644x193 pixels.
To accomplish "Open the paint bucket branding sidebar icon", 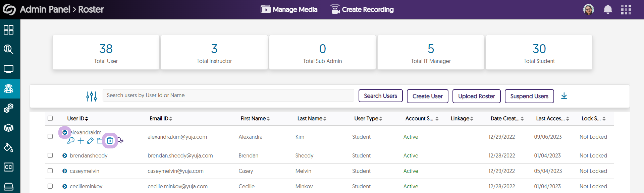I will tap(9, 147).
